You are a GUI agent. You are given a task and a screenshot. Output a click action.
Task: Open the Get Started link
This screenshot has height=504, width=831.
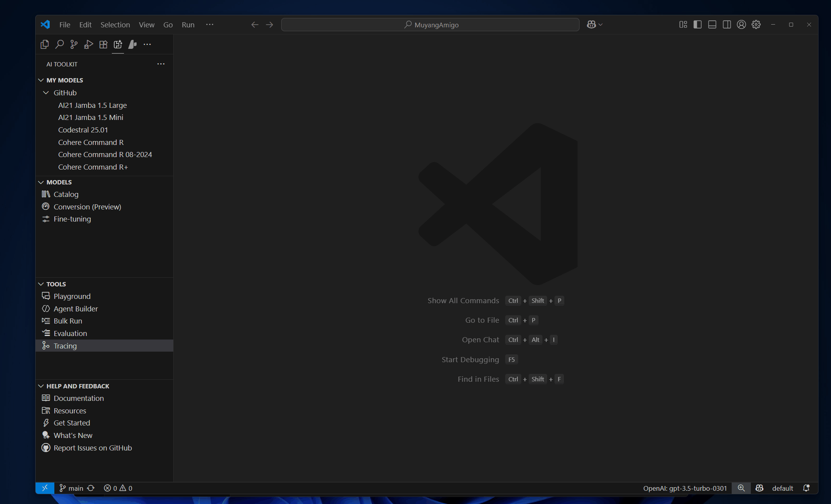click(104, 423)
